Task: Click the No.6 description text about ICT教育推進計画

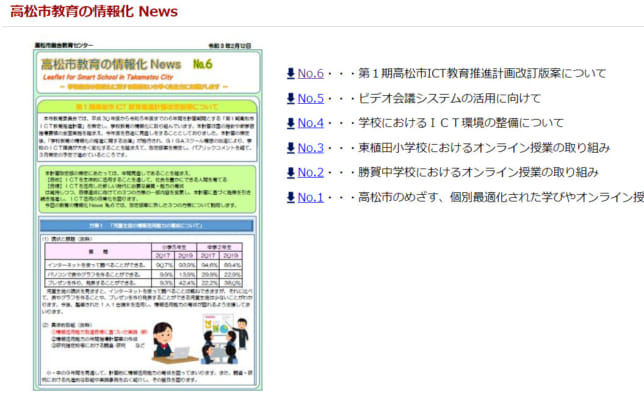Action: [482, 73]
